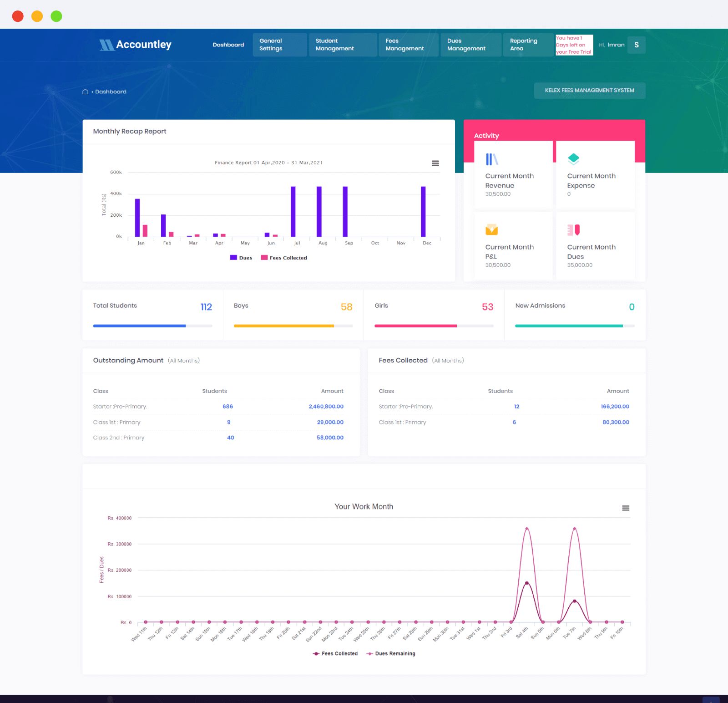The height and width of the screenshot is (703, 728).
Task: Open the Dashboard nav item
Action: pos(228,45)
